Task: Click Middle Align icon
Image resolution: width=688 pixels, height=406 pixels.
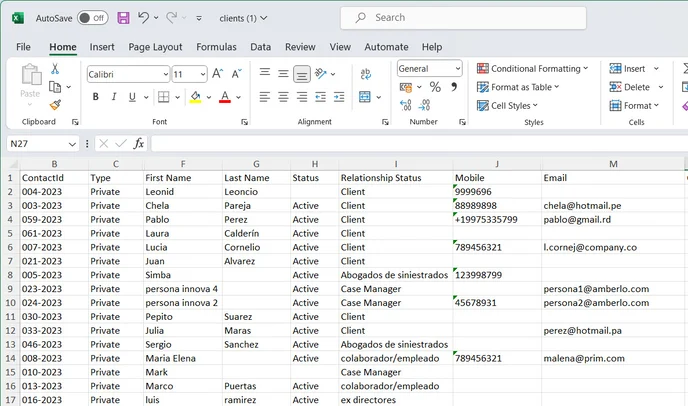Action: (283, 74)
